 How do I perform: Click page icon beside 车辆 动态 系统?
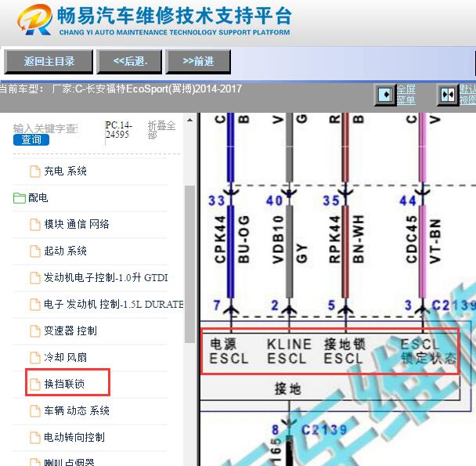[x=35, y=411]
